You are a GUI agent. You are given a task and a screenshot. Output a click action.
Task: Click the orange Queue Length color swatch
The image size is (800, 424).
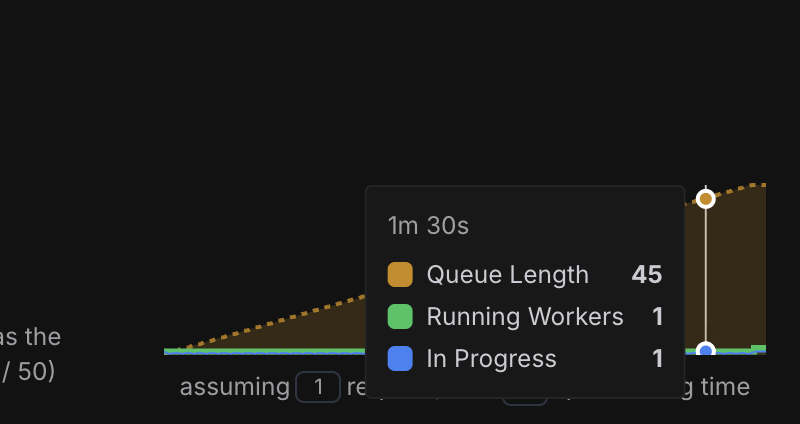coord(400,275)
